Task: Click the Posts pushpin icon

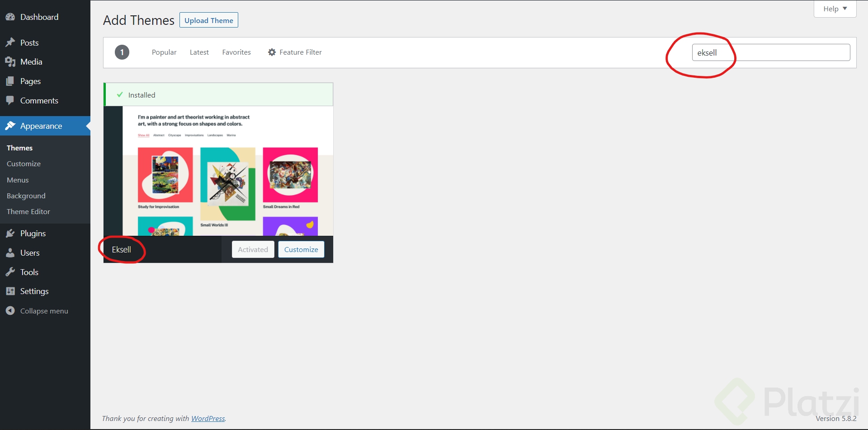Action: point(10,42)
